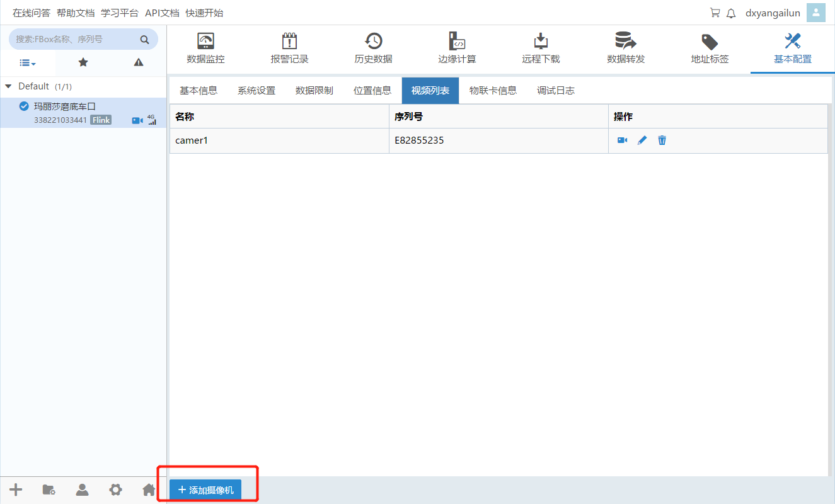Click the folder settings icon in bottom bar
The width and height of the screenshot is (835, 504).
point(49,490)
